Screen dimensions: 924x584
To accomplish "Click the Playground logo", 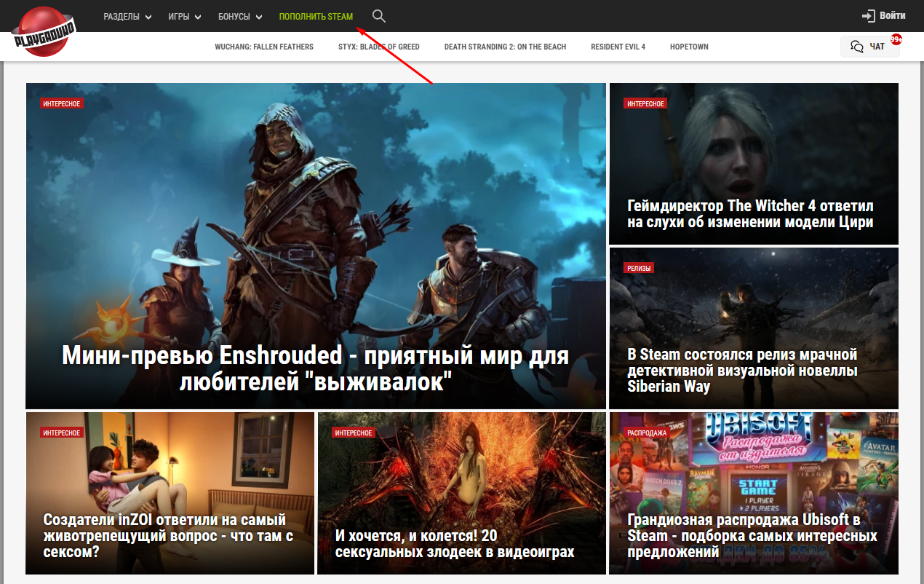I will (44, 31).
